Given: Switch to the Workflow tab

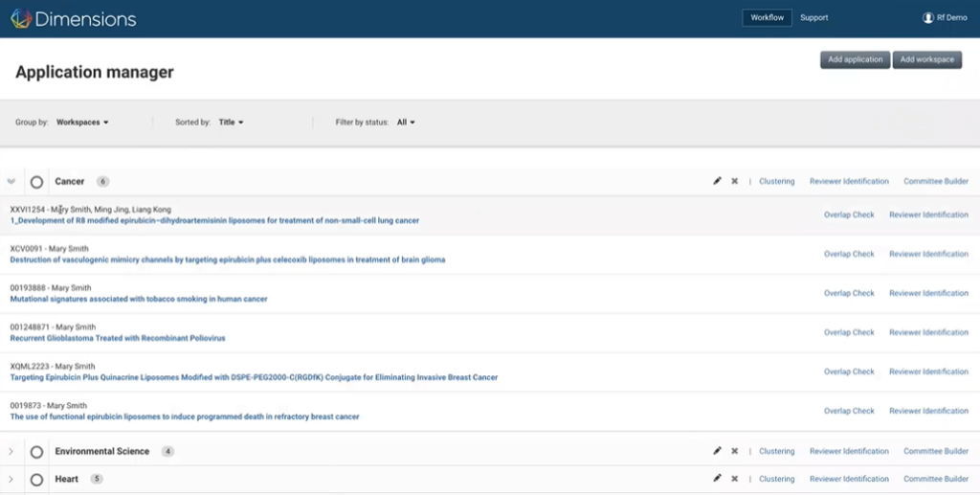Looking at the screenshot, I should pyautogui.click(x=767, y=17).
